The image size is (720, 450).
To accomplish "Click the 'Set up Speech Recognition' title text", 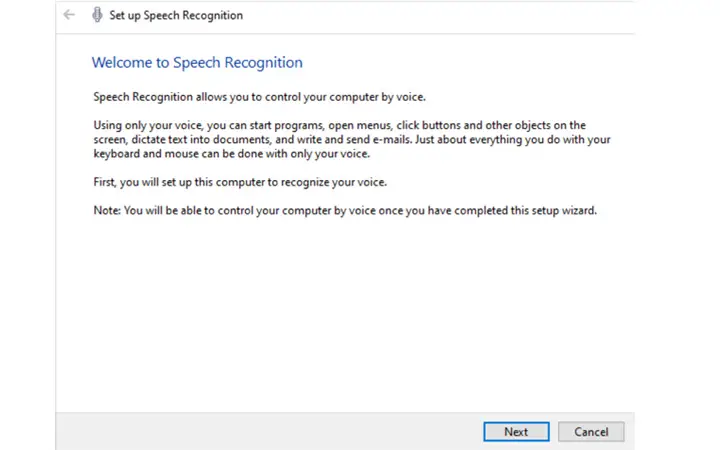I will [x=176, y=15].
